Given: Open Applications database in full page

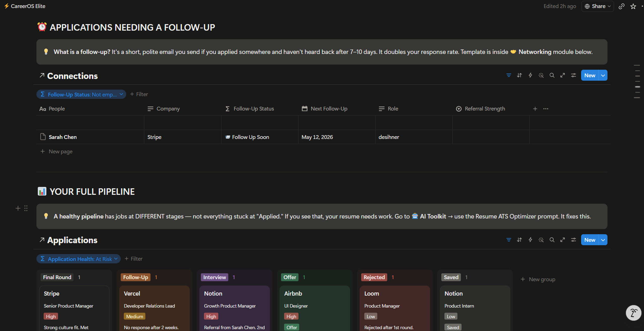Looking at the screenshot, I should point(562,240).
